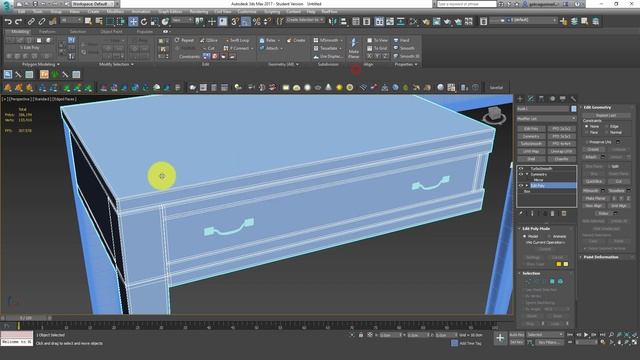Click Configure Modifier Sets icon
Viewport: 640px width, 360px height.
[564, 213]
